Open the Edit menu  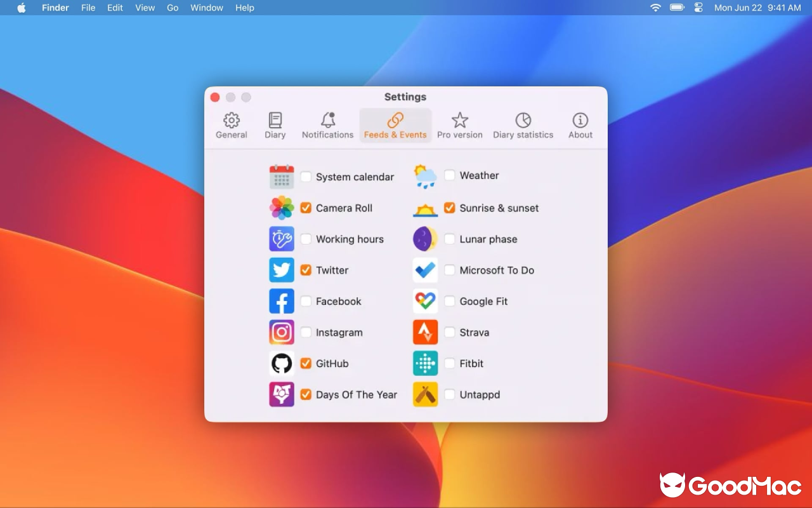click(x=115, y=8)
